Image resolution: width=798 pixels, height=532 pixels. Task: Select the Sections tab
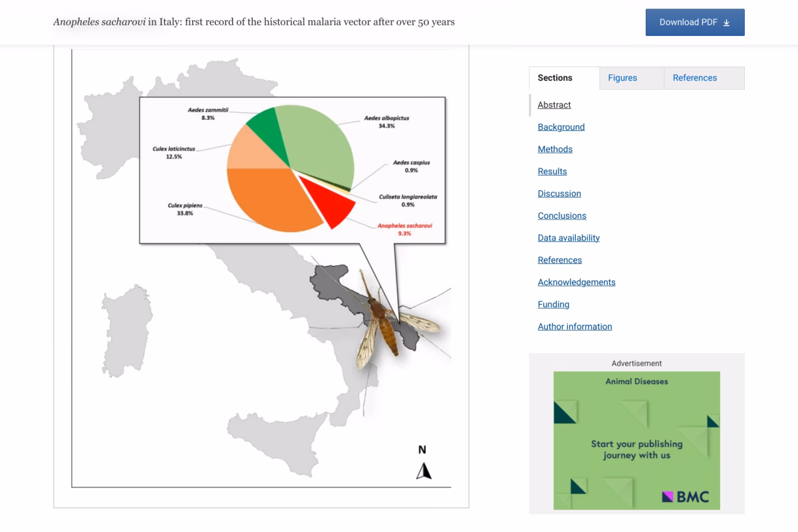(555, 78)
